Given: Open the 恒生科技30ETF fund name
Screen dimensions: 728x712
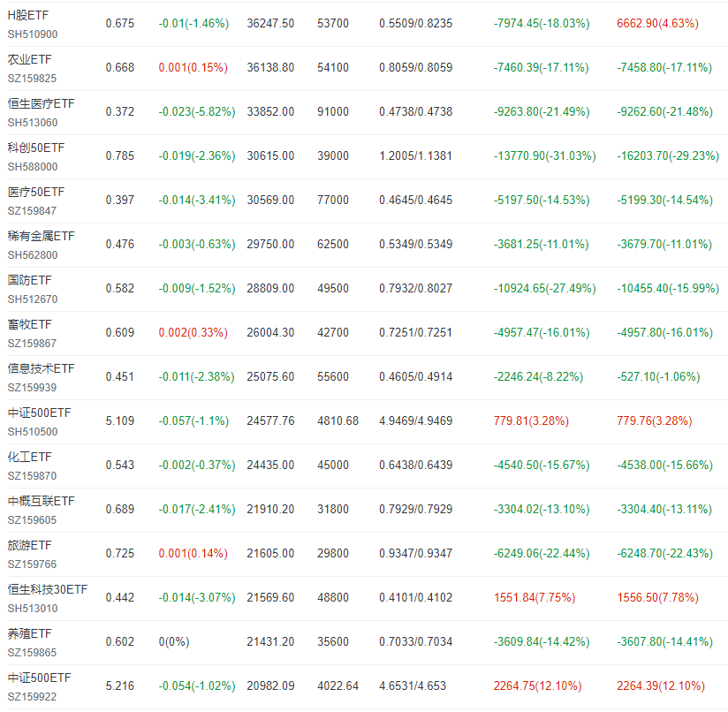Looking at the screenshot, I should (x=48, y=589).
